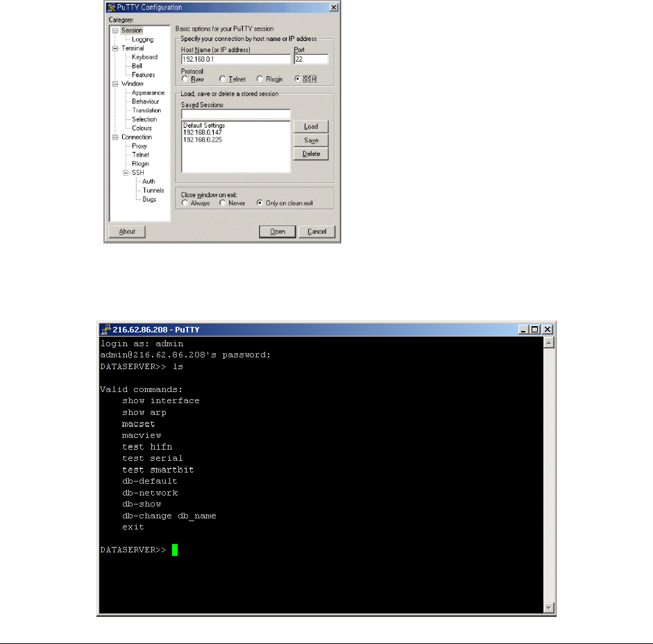Image resolution: width=653 pixels, height=644 pixels.
Task: Click the Saved Sessions name field
Action: [236, 114]
